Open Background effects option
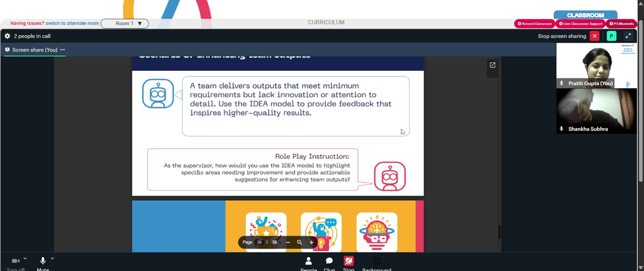 [x=377, y=263]
